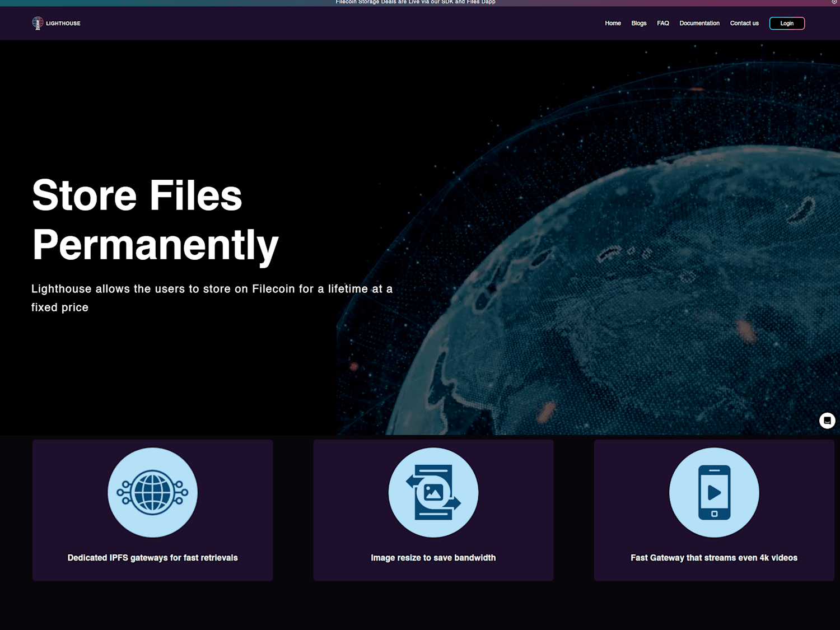Image resolution: width=840 pixels, height=630 pixels.
Task: Open the Blogs page
Action: coord(639,24)
